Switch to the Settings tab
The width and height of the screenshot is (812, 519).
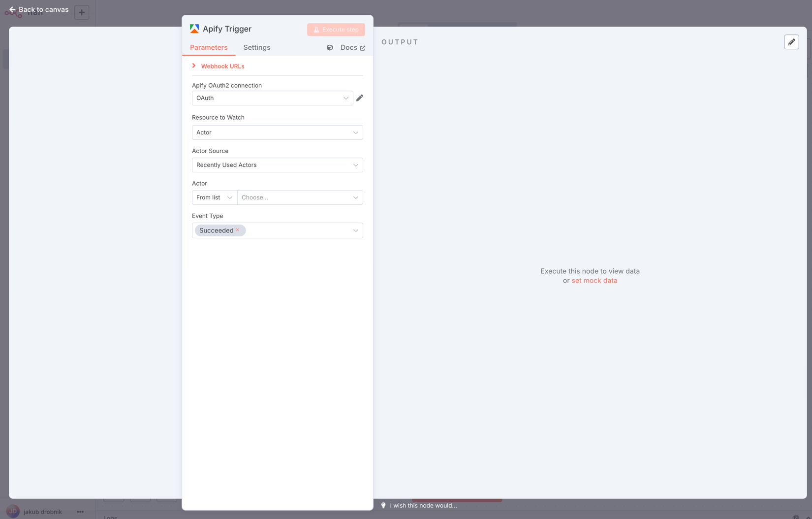click(257, 47)
